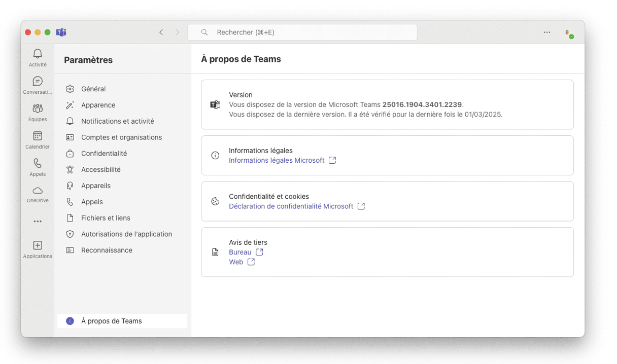Click the document icon in Avis de tiers card

215,252
